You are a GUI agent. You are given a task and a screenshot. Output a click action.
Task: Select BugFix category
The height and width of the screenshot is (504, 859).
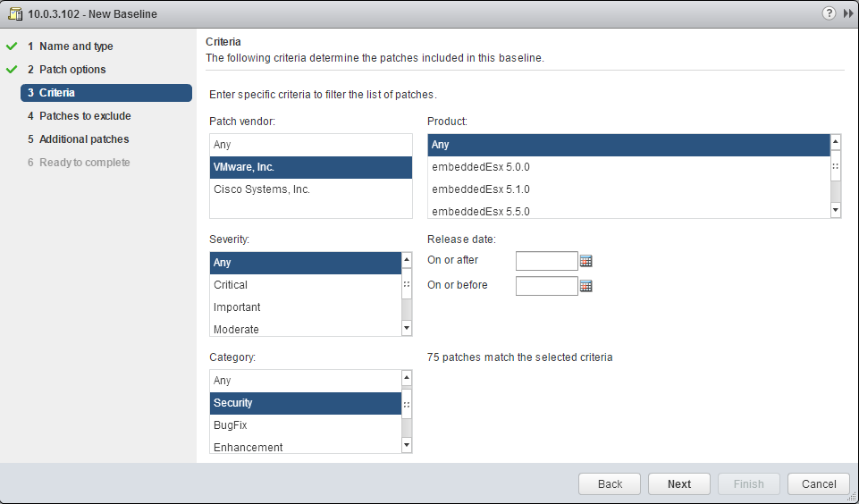pyautogui.click(x=231, y=425)
